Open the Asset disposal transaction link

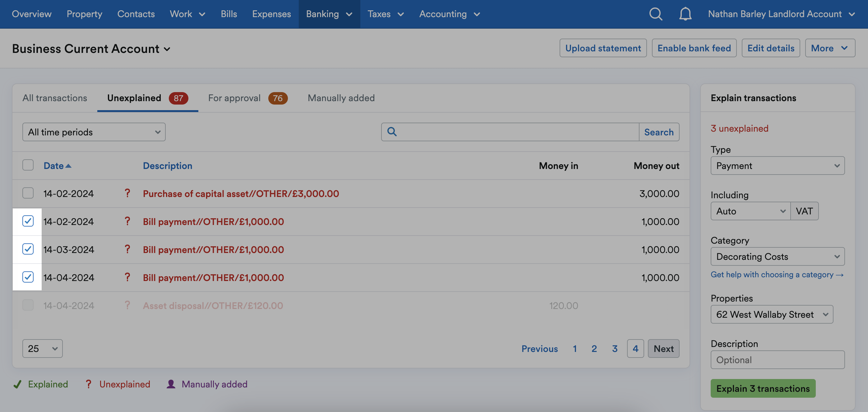coord(213,306)
